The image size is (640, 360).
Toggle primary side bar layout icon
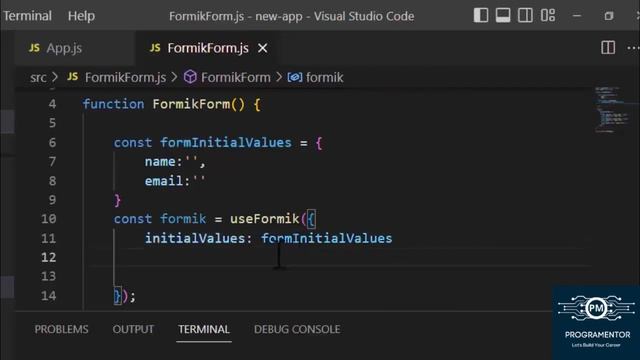tap(481, 16)
